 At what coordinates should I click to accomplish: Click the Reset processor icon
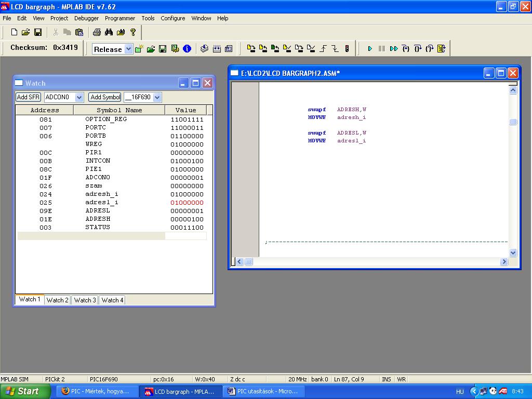click(x=442, y=49)
